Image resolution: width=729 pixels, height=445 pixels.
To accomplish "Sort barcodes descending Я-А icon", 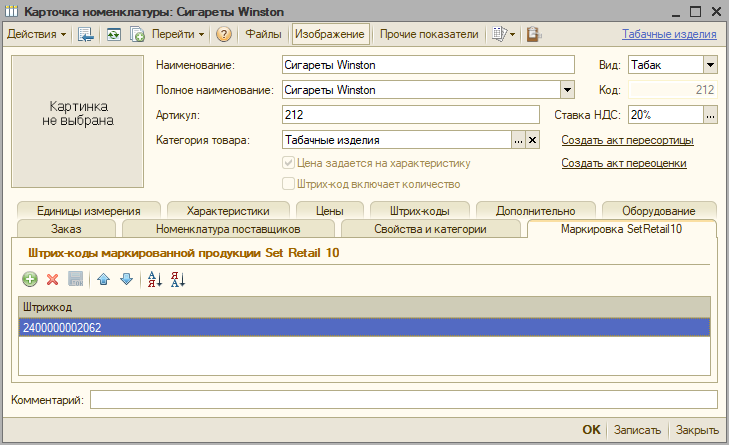I will (178, 279).
